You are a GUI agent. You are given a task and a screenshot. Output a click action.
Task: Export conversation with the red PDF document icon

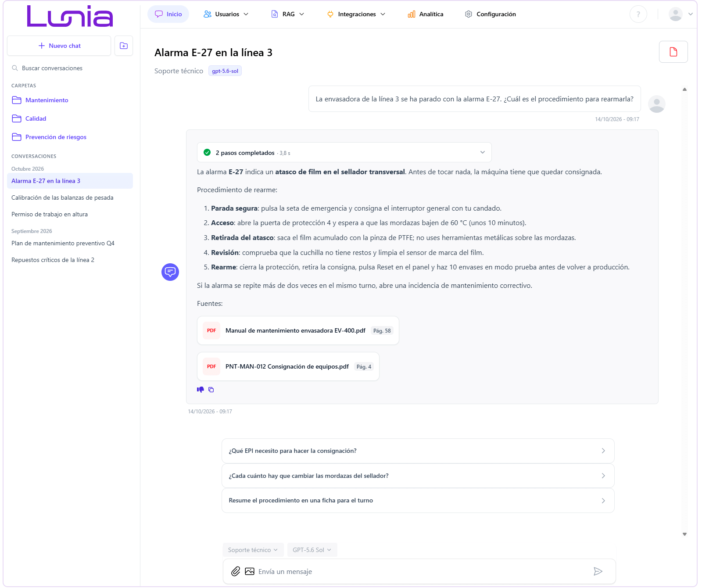tap(673, 52)
